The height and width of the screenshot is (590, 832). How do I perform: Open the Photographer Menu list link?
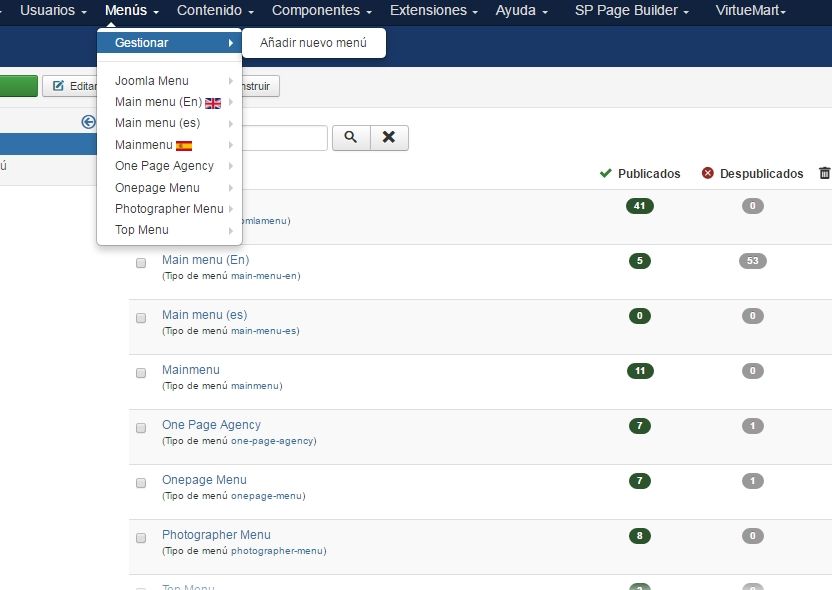tap(216, 535)
